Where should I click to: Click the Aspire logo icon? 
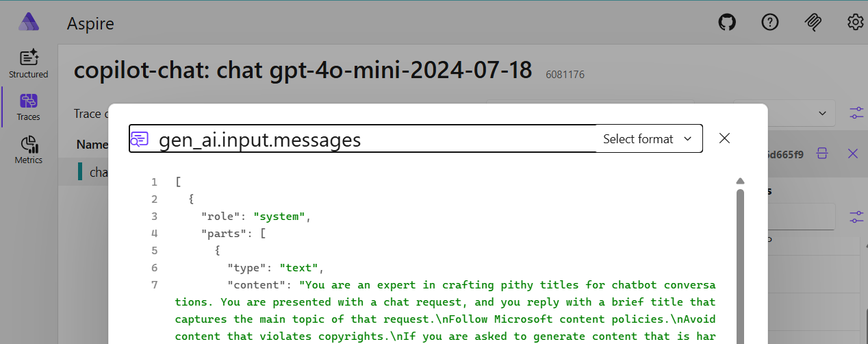point(29,23)
